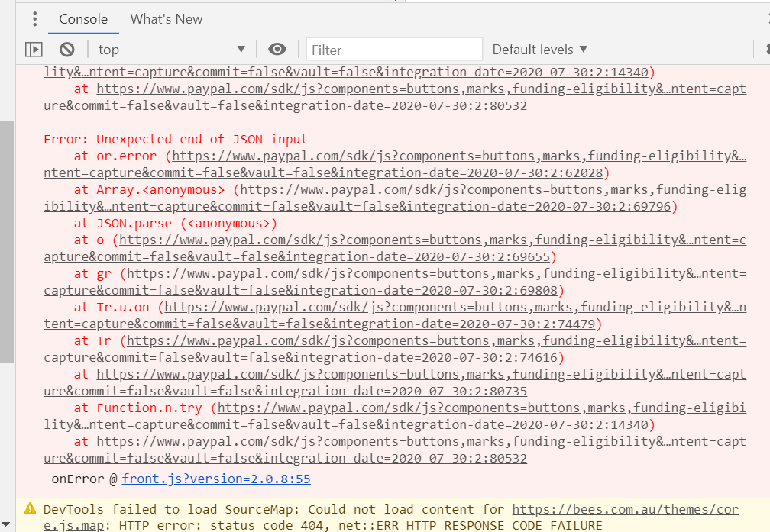Click the scrollbar down arrow at bottom left
The image size is (770, 532).
click(x=5, y=524)
